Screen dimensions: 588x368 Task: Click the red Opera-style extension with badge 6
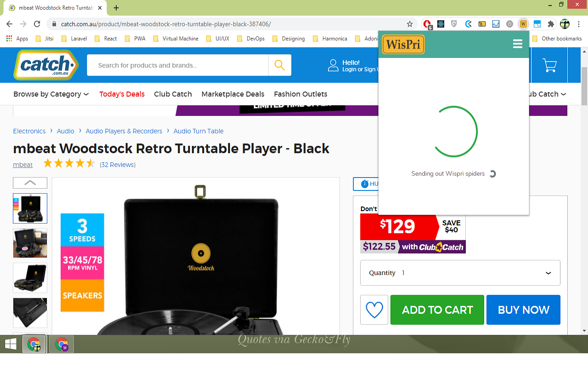(x=428, y=24)
